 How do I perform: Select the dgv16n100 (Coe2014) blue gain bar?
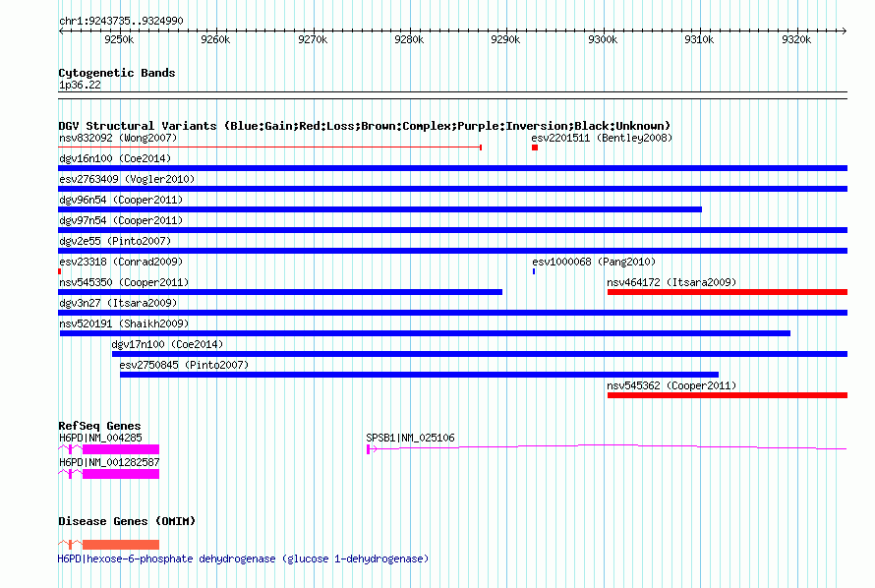tap(452, 168)
